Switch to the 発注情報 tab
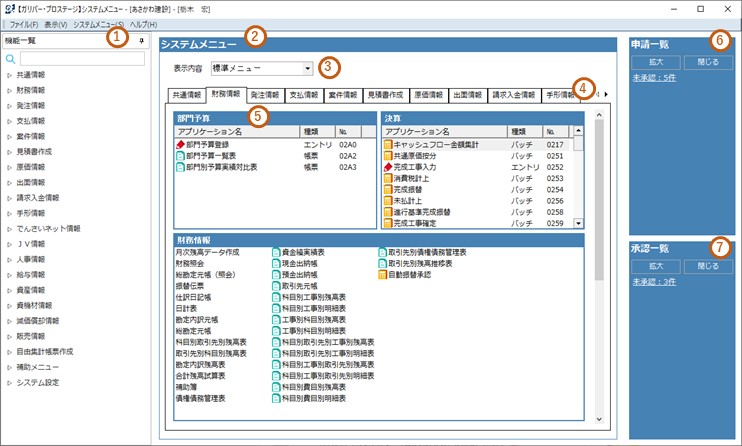Screen dimensions: 742x446 [x=264, y=95]
